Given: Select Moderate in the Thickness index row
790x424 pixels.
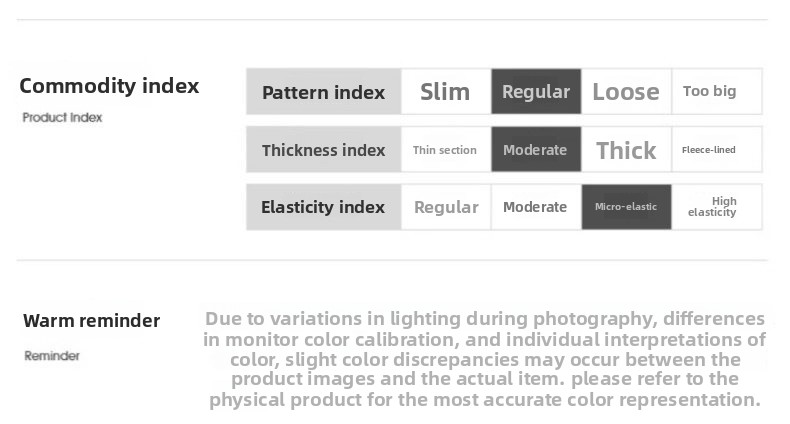Looking at the screenshot, I should [x=536, y=150].
